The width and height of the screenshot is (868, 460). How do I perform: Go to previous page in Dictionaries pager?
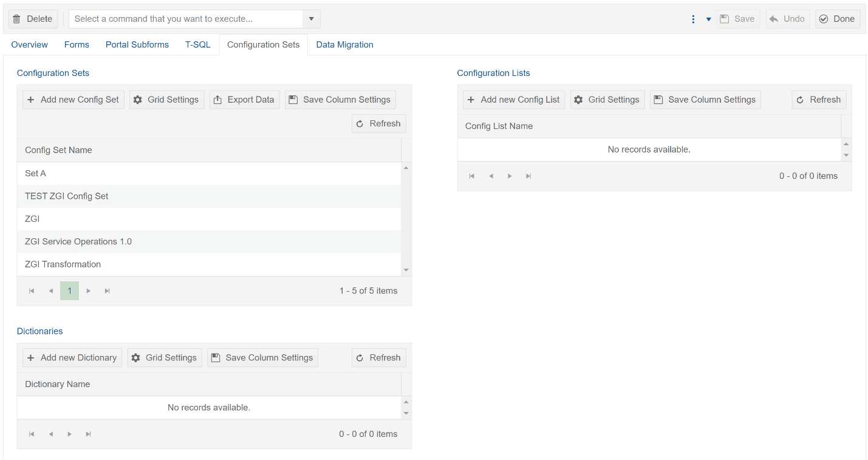click(x=50, y=434)
